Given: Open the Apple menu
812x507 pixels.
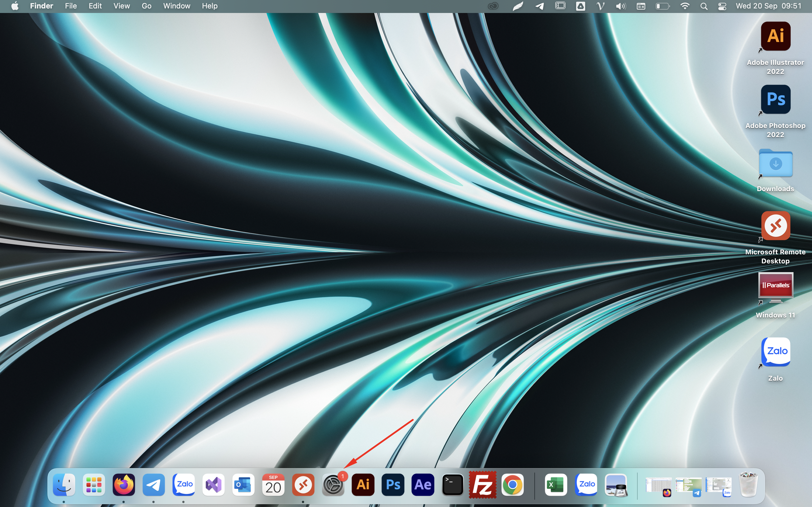Looking at the screenshot, I should [x=15, y=6].
